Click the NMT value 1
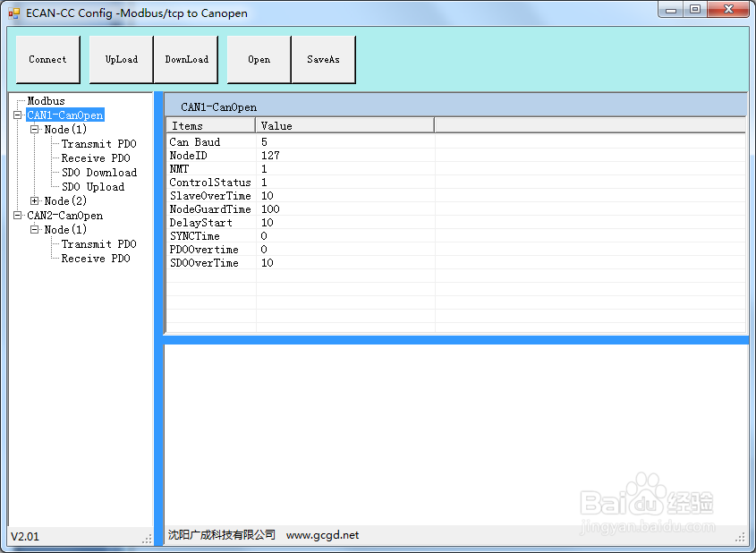 (264, 169)
